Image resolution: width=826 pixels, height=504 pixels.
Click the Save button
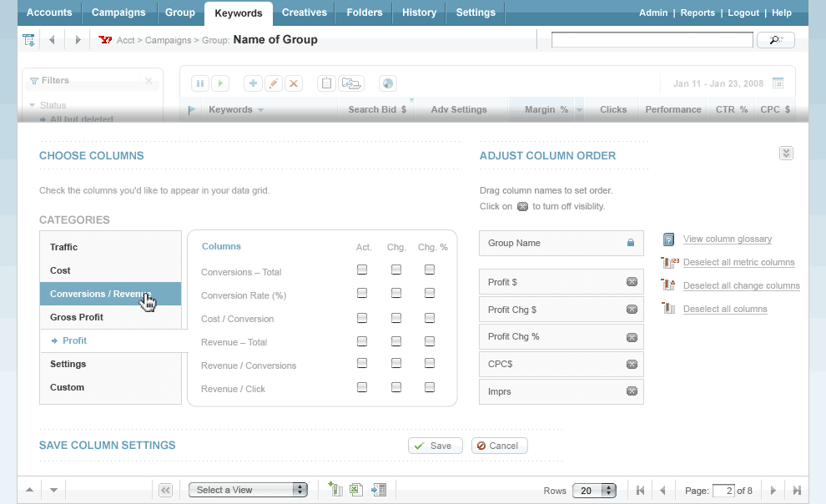coord(434,446)
